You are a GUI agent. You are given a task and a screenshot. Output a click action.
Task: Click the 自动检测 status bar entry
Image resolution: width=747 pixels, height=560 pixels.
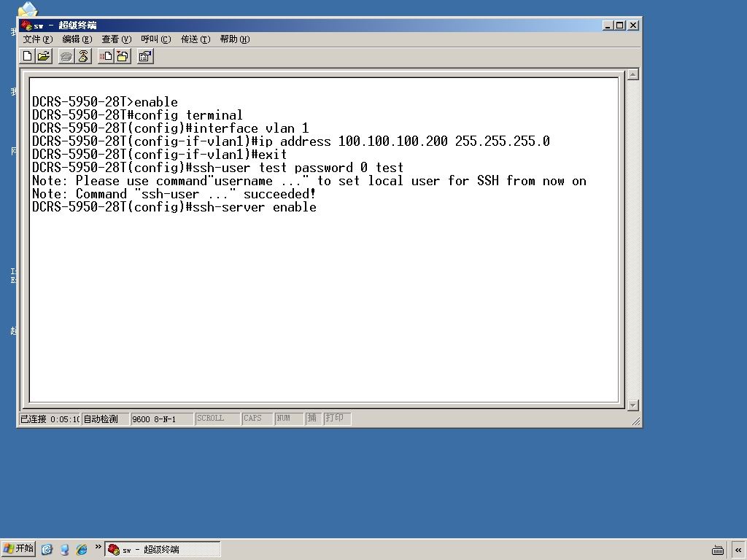105,419
